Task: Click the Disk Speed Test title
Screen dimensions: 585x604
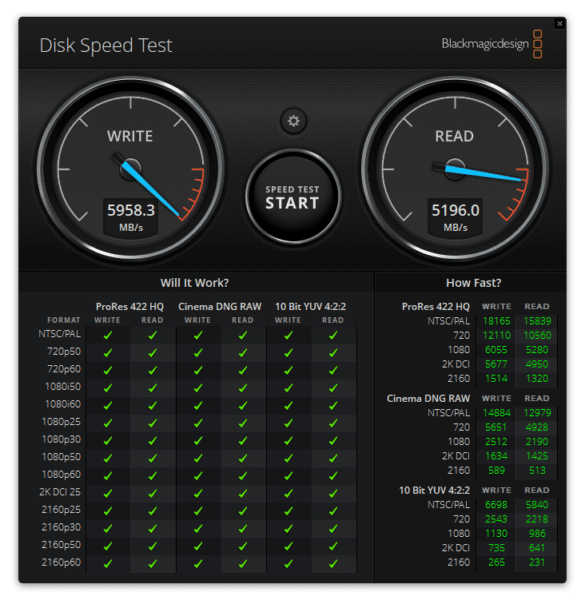Action: point(106,45)
